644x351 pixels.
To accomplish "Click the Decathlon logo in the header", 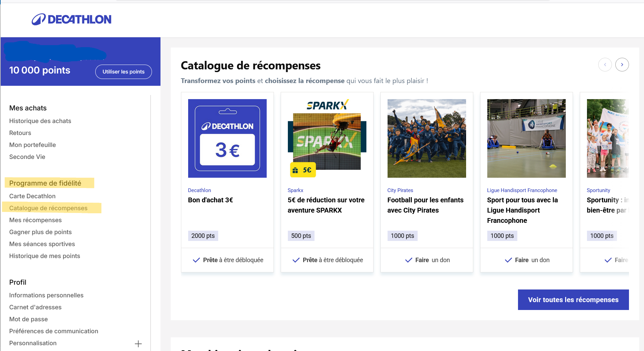I will 72,19.
